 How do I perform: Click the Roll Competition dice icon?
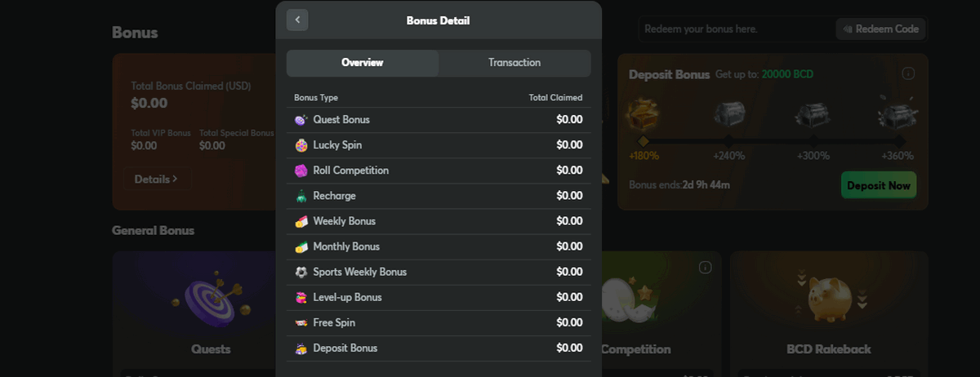point(301,171)
